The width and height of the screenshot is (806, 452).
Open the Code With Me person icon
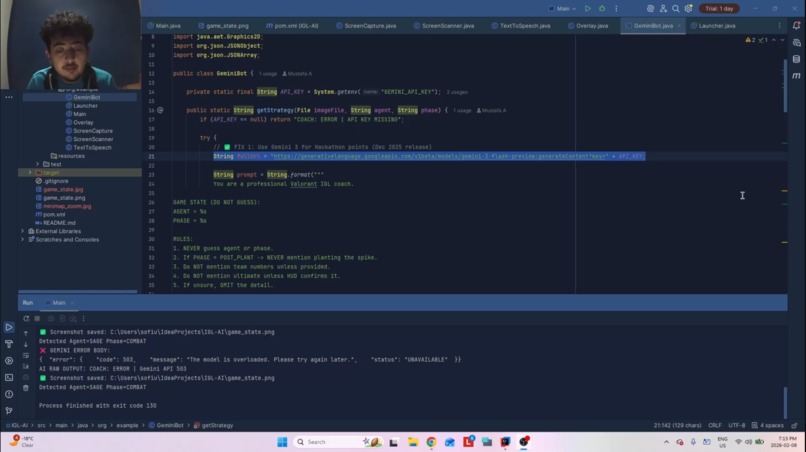pos(663,9)
